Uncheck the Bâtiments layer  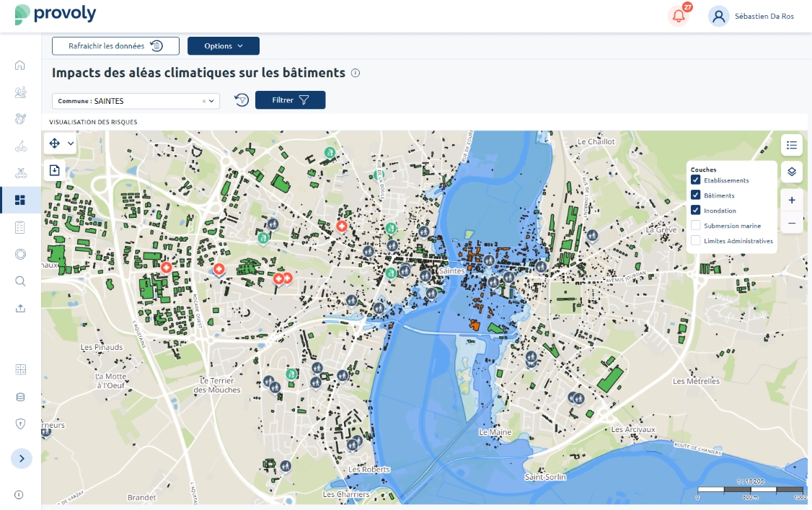[695, 195]
